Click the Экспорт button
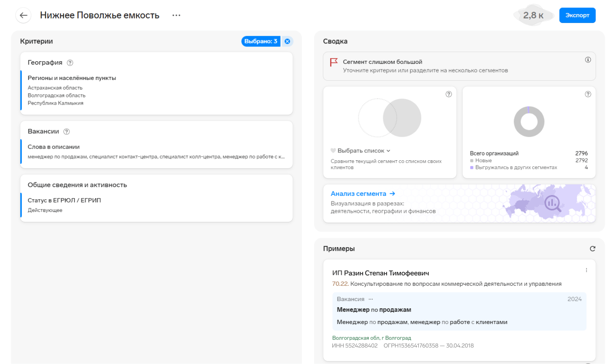This screenshot has height=364, width=616. 577,15
